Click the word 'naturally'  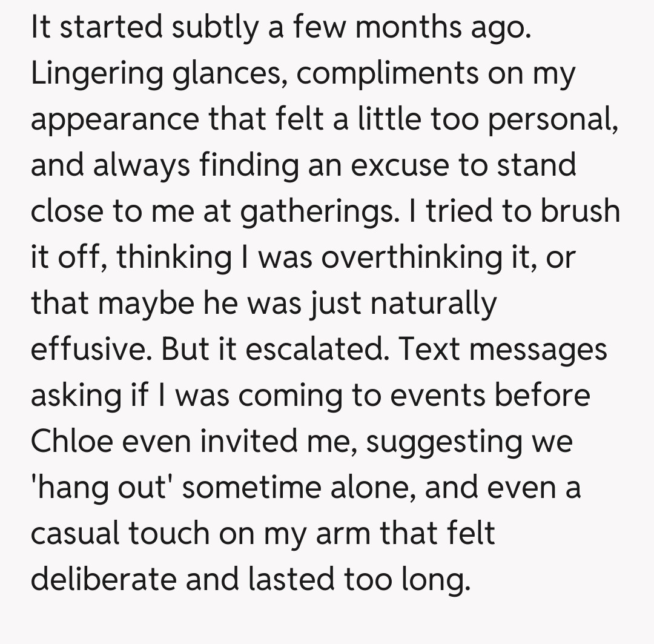(x=432, y=304)
